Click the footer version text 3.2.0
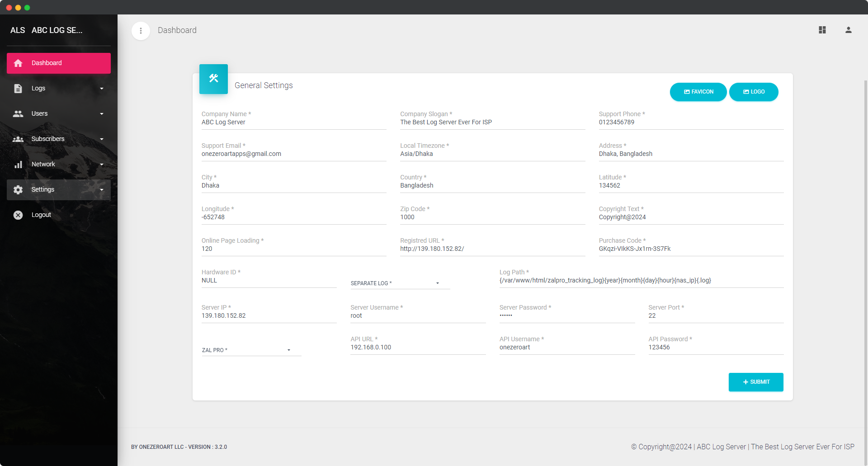The height and width of the screenshot is (466, 868). click(x=179, y=447)
